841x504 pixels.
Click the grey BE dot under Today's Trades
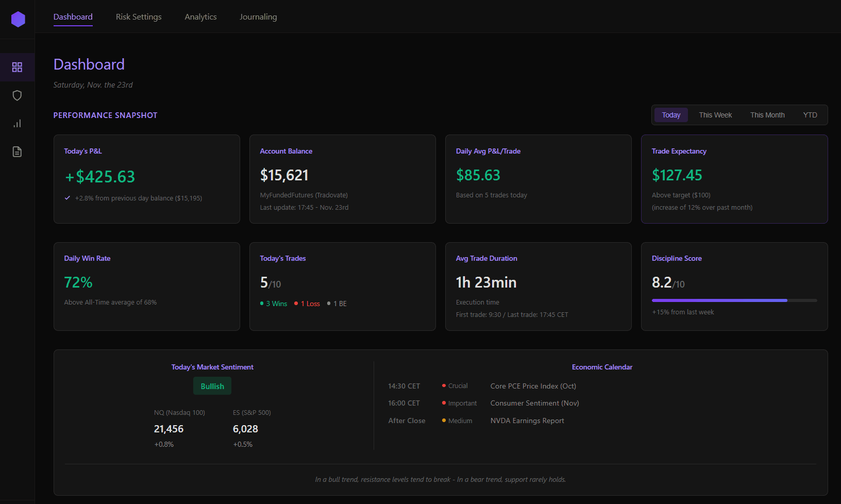click(329, 304)
